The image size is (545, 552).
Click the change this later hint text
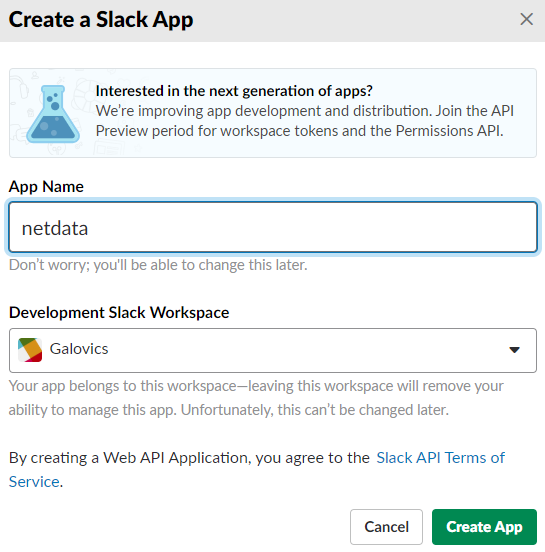(158, 265)
